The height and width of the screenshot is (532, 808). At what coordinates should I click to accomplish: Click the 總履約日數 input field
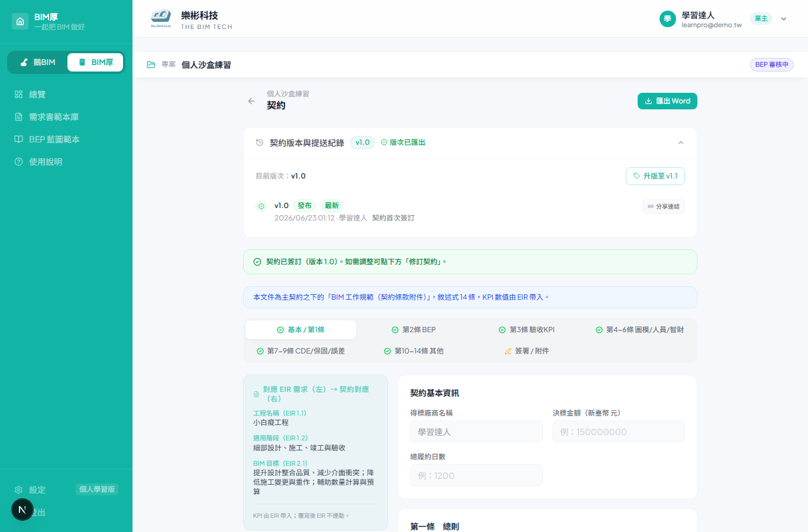[476, 475]
